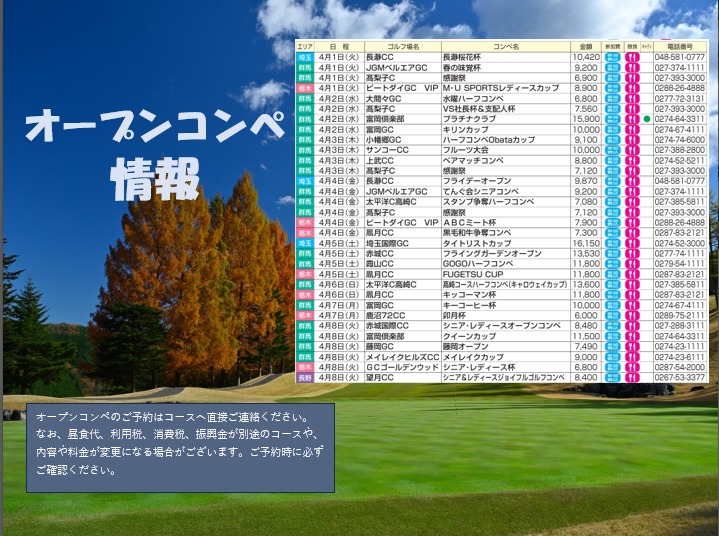Click the オープンコンペ title text
719x536 pixels.
coord(155,125)
